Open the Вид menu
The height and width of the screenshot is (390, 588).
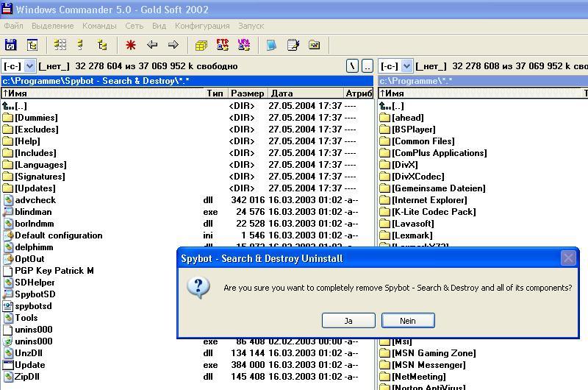click(x=159, y=26)
